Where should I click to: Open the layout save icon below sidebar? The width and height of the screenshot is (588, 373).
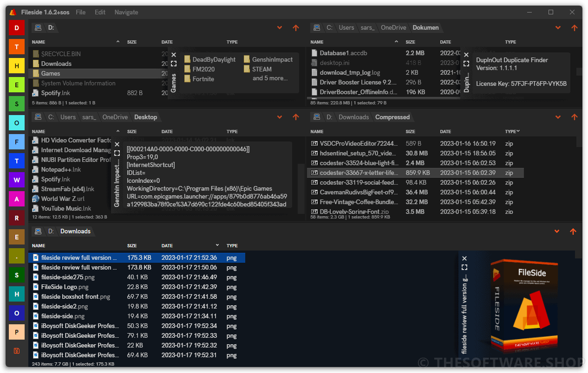pos(17,350)
